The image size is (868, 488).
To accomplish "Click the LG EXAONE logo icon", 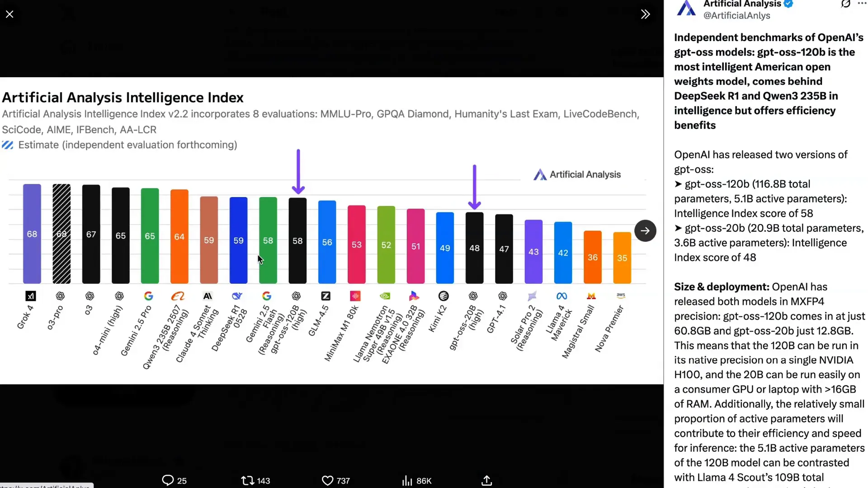I will coord(414,296).
